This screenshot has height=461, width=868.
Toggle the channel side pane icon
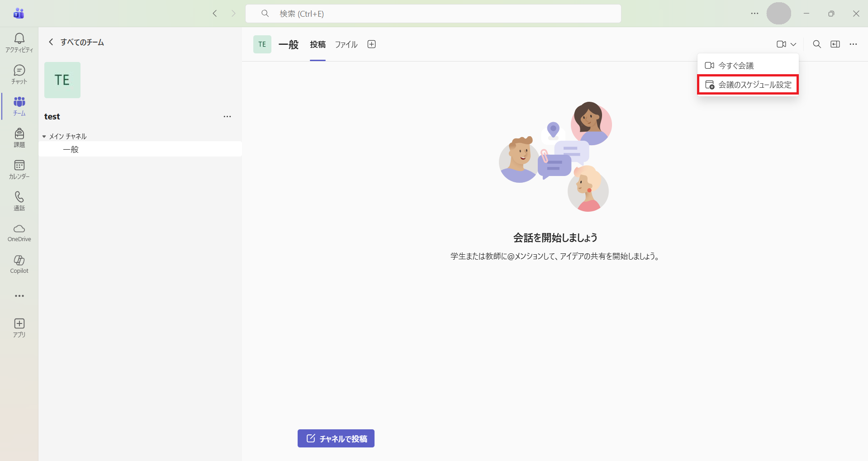pyautogui.click(x=835, y=44)
